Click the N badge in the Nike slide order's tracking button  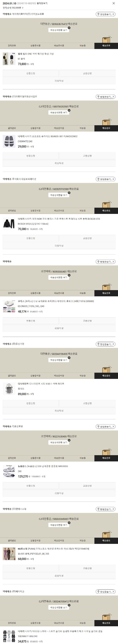(69, 110)
